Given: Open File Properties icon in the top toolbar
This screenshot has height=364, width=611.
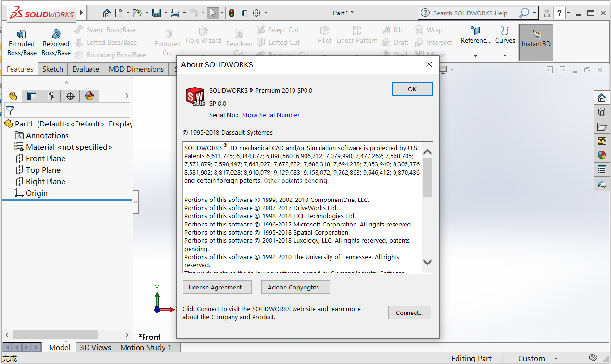Looking at the screenshot, I should 244,13.
